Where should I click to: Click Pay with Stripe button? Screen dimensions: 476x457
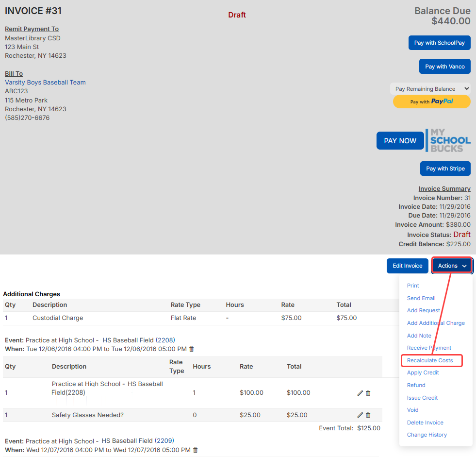pyautogui.click(x=445, y=169)
